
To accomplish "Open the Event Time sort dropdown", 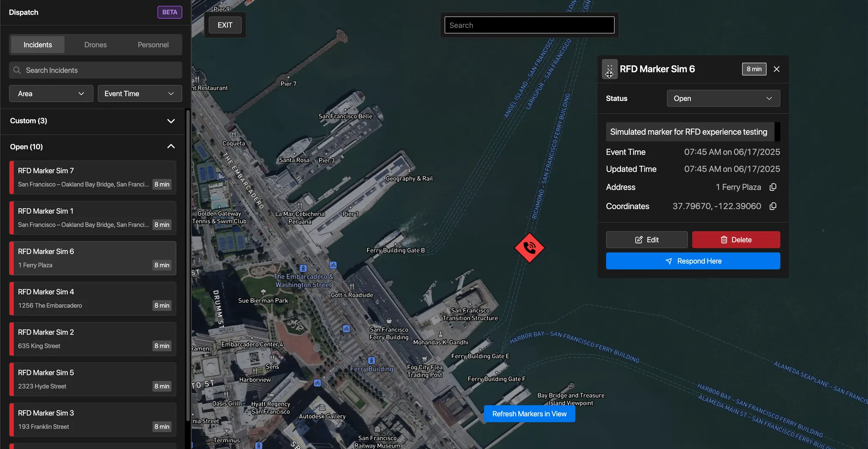I will (139, 94).
